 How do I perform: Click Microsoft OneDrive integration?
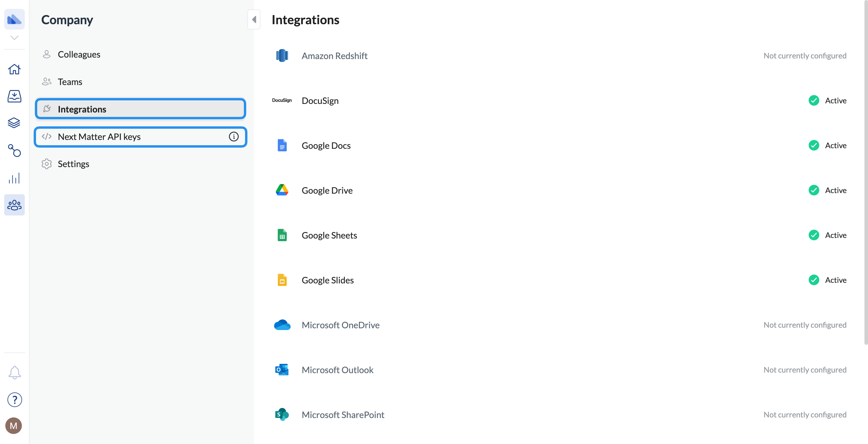tap(340, 325)
